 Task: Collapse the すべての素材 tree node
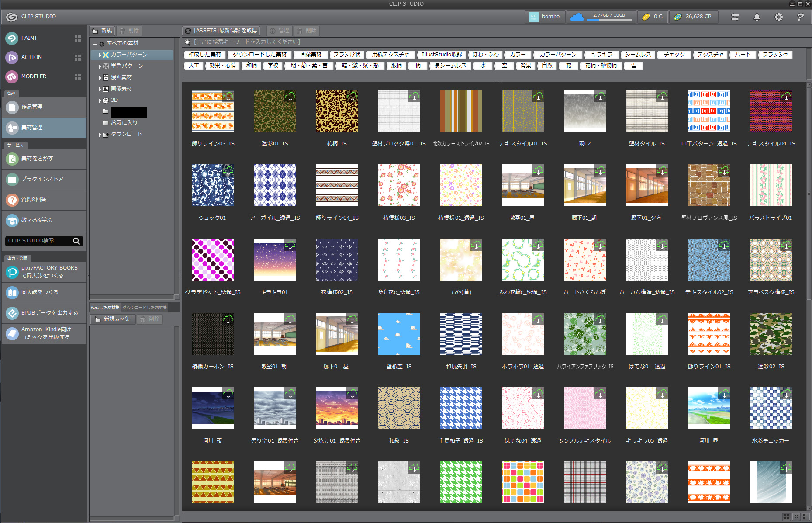click(x=95, y=44)
